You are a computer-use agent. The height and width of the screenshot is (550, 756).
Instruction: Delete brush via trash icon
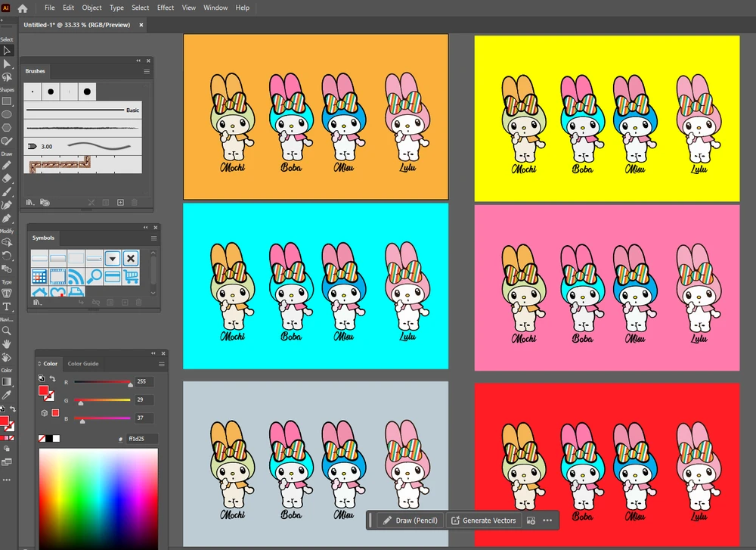click(135, 203)
